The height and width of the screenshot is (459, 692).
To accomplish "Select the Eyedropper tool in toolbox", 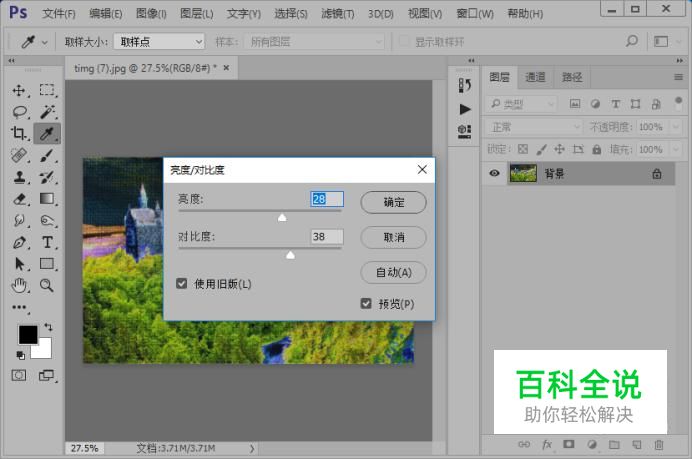I will (x=47, y=133).
